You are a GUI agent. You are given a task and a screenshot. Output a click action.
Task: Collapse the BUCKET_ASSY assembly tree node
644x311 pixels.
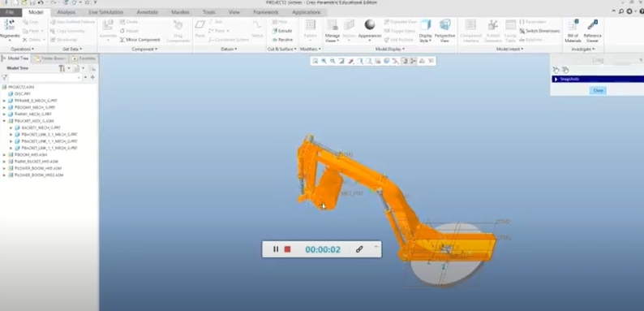[4, 121]
